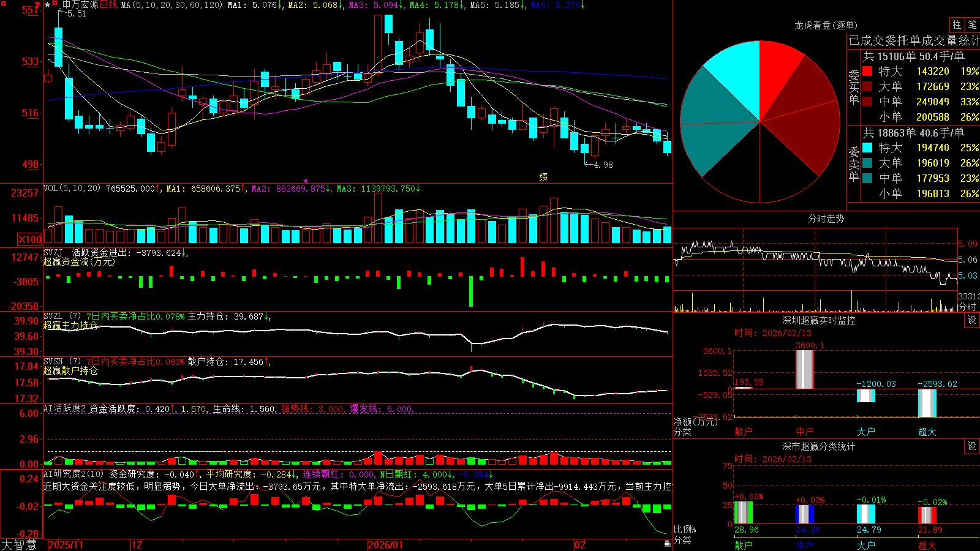Click the 02 month timeline marker

pyautogui.click(x=580, y=545)
